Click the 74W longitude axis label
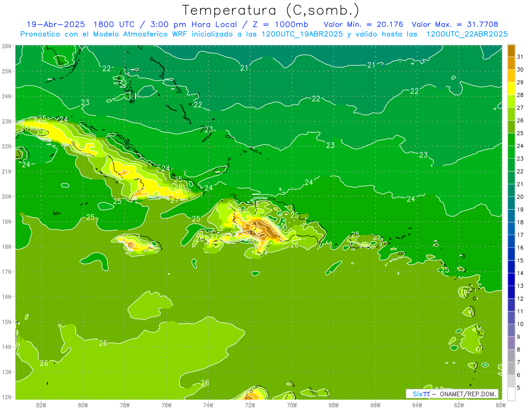This screenshot has width=532, height=411. click(x=208, y=405)
